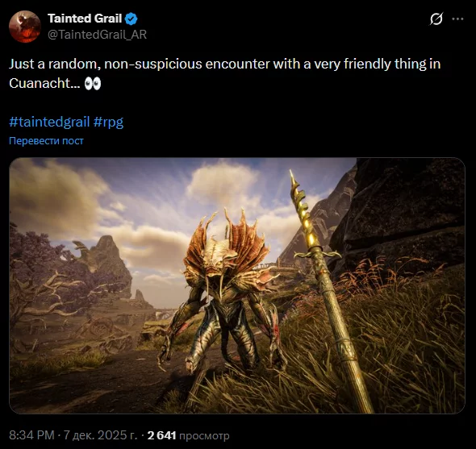The width and height of the screenshot is (476, 449).
Task: Click the eyes emoji in the post
Action: coord(93,83)
